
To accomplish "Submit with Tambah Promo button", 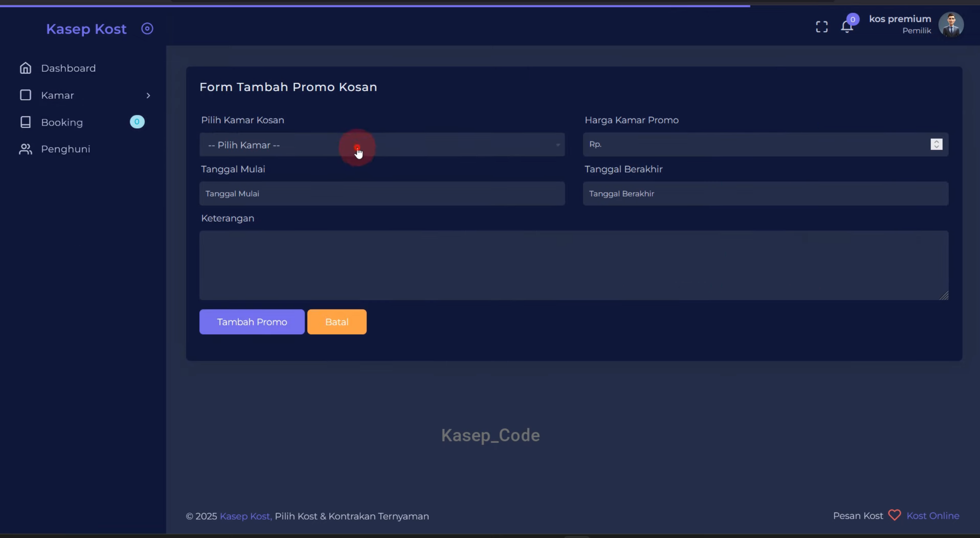I will 252,322.
